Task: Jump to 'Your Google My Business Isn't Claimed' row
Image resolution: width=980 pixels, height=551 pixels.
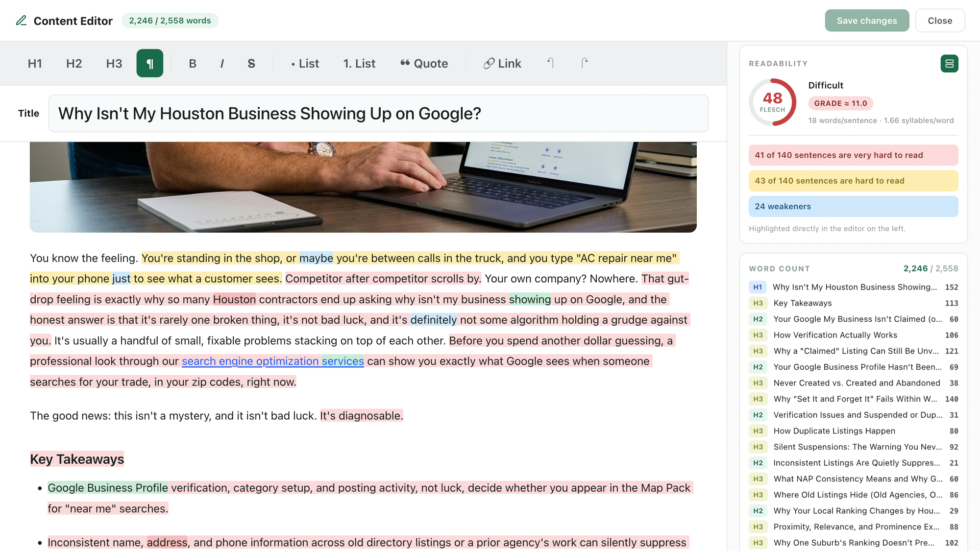Action: tap(853, 319)
